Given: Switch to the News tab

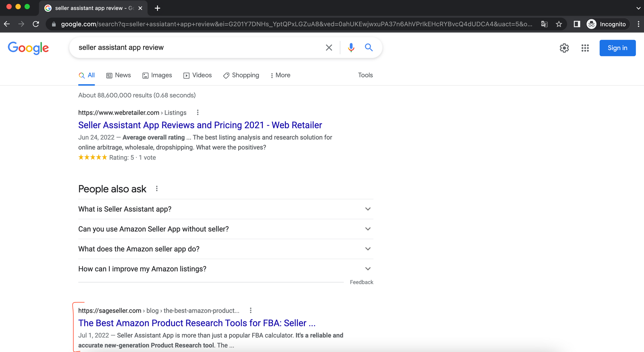Looking at the screenshot, I should [x=118, y=75].
